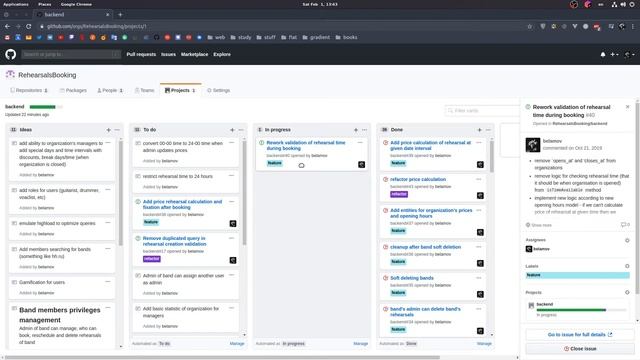Open card menu for restrict rehearsal time note
The image size is (640, 360).
[x=231, y=176]
